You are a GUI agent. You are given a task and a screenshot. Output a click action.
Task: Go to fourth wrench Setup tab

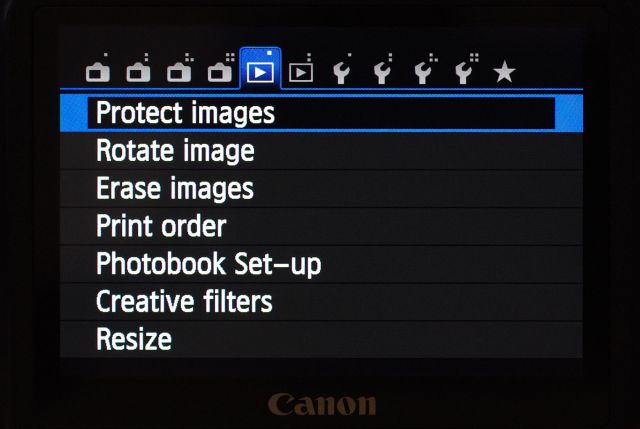point(464,71)
